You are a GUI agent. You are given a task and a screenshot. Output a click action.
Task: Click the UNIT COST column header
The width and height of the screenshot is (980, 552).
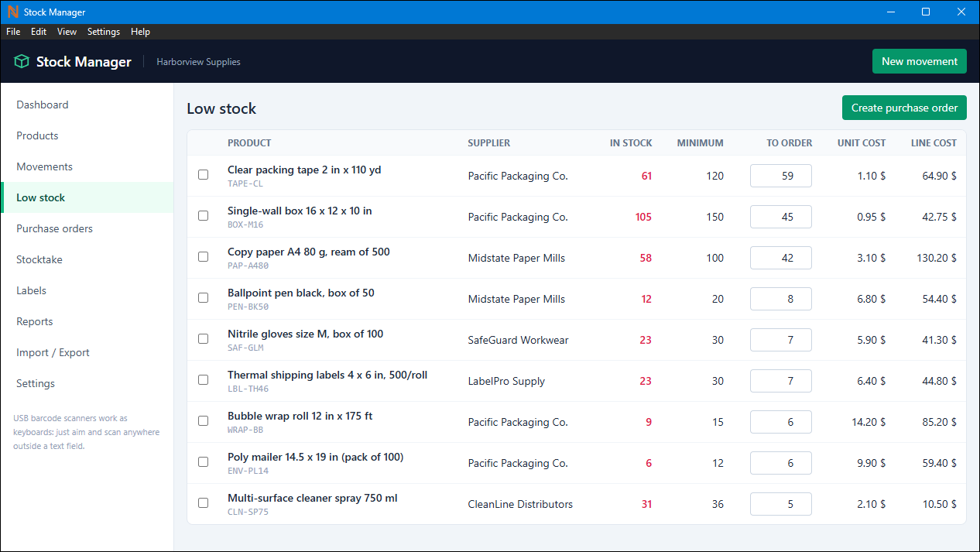coord(862,143)
